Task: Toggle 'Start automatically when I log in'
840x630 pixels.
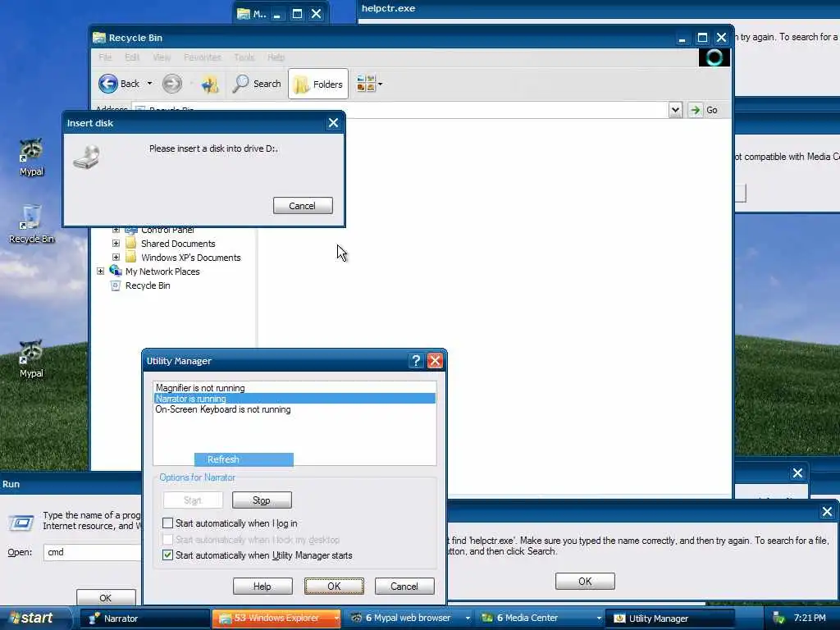Action: point(167,523)
